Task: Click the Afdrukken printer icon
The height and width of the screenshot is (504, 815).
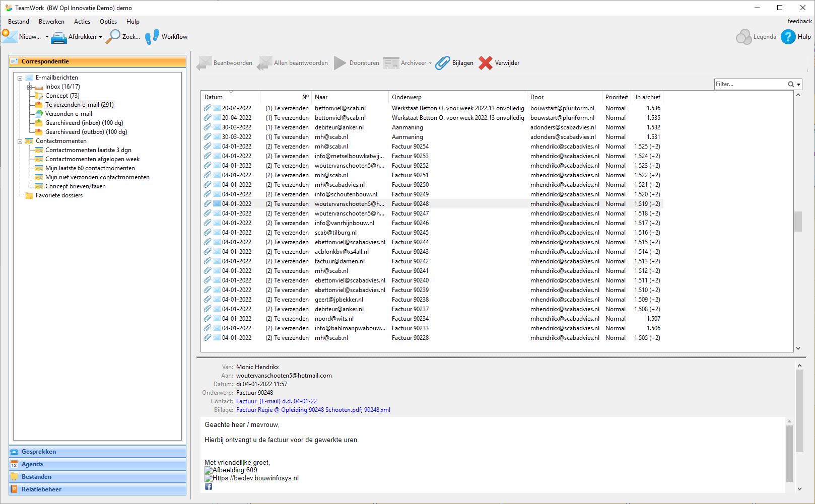Action: pyautogui.click(x=59, y=37)
